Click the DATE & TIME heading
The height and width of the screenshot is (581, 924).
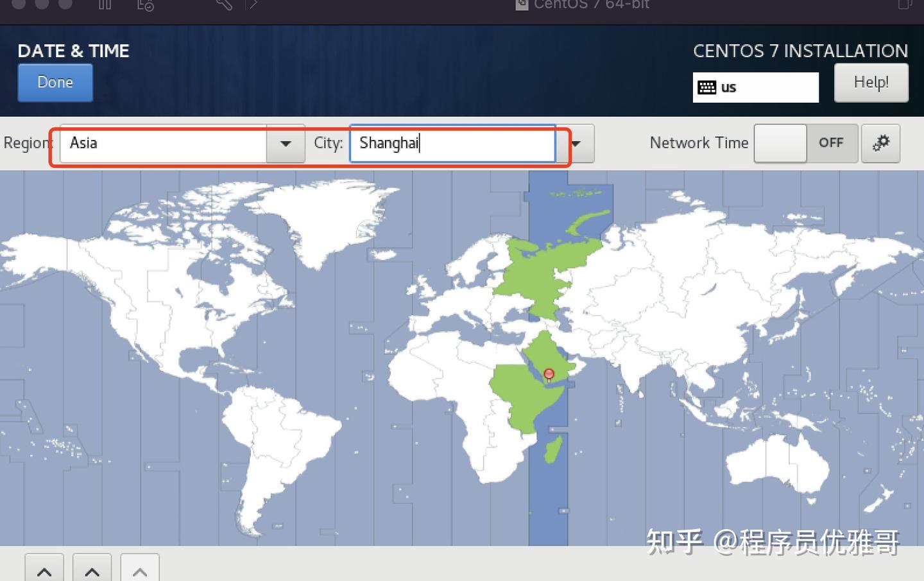click(x=73, y=51)
